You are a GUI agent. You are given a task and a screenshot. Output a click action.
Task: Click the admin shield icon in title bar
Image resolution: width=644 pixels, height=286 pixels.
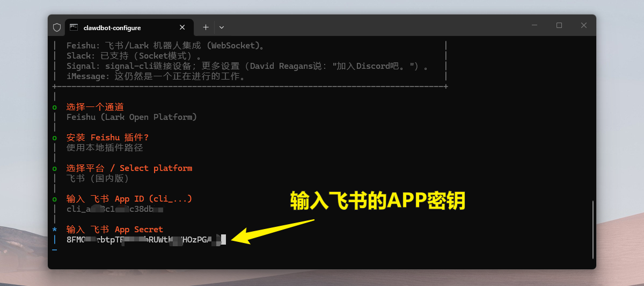(57, 27)
